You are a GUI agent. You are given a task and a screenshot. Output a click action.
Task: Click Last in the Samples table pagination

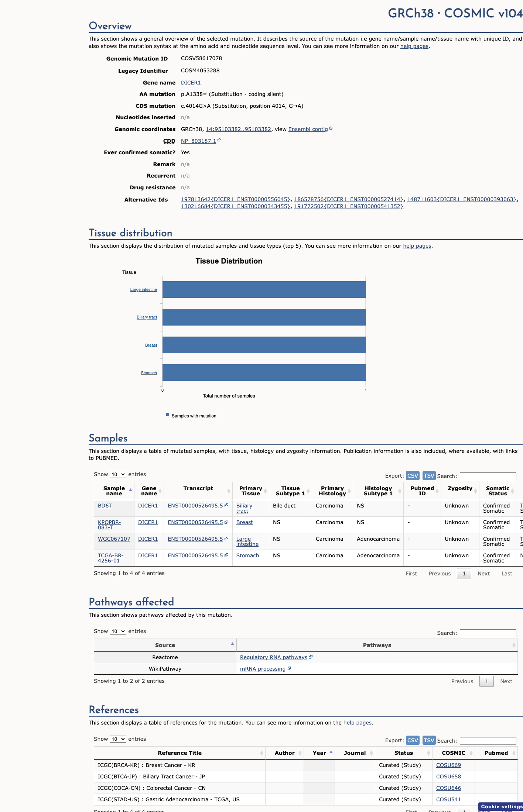(x=507, y=574)
